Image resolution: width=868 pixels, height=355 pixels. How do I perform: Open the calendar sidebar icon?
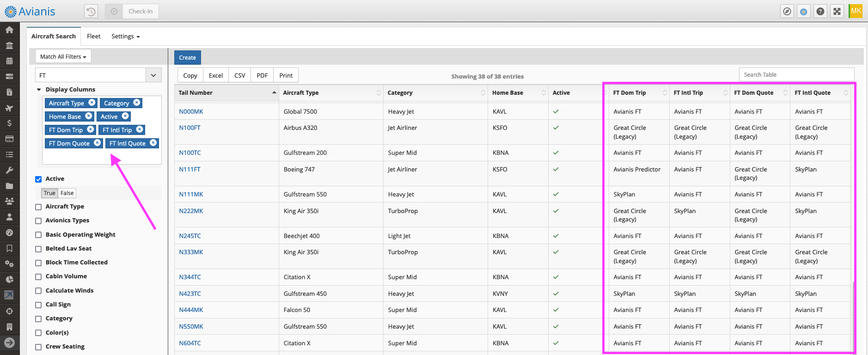click(x=9, y=61)
